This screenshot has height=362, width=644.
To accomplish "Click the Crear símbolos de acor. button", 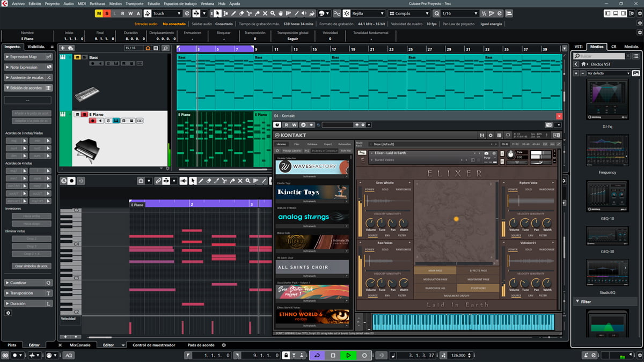I will (x=32, y=266).
